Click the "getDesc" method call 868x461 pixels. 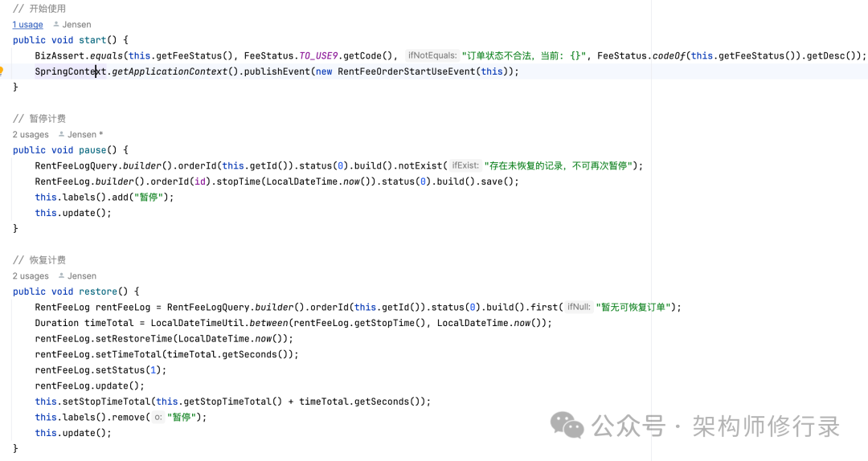coord(825,55)
